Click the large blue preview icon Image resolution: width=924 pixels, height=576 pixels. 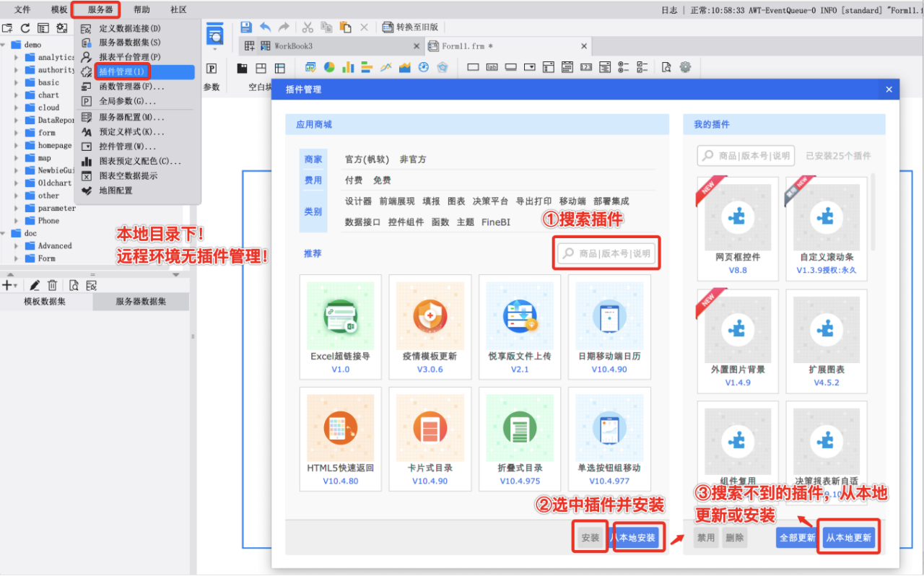[214, 33]
